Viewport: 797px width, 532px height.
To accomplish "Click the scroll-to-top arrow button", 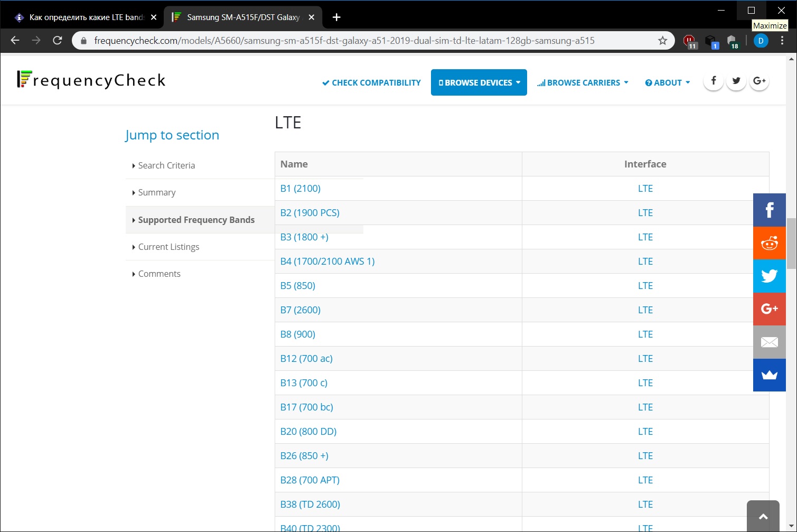I will pos(763,516).
